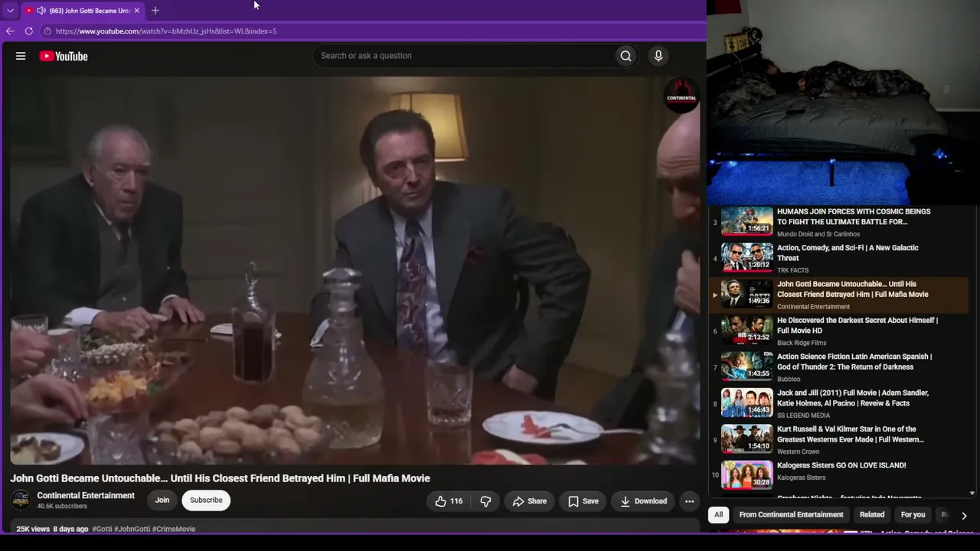Open A New Galactic Threat thumbnail
Image resolution: width=980 pixels, height=551 pixels.
point(747,258)
